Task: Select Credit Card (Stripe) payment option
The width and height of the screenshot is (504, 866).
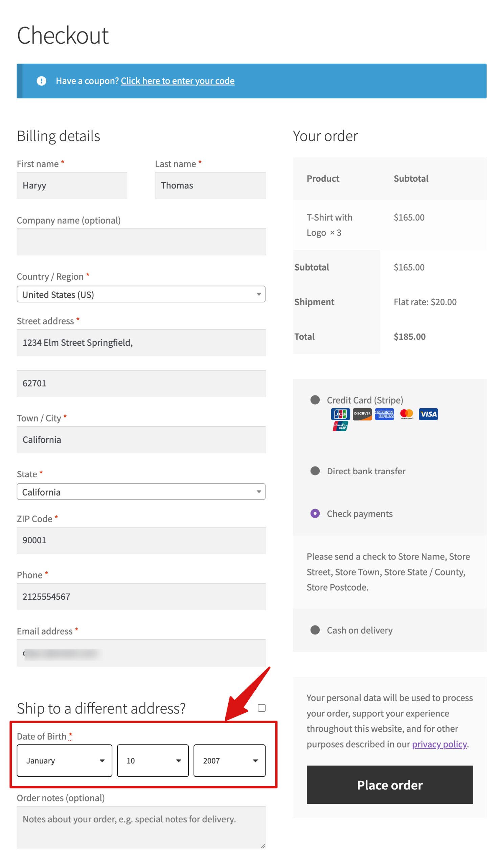Action: tap(315, 400)
